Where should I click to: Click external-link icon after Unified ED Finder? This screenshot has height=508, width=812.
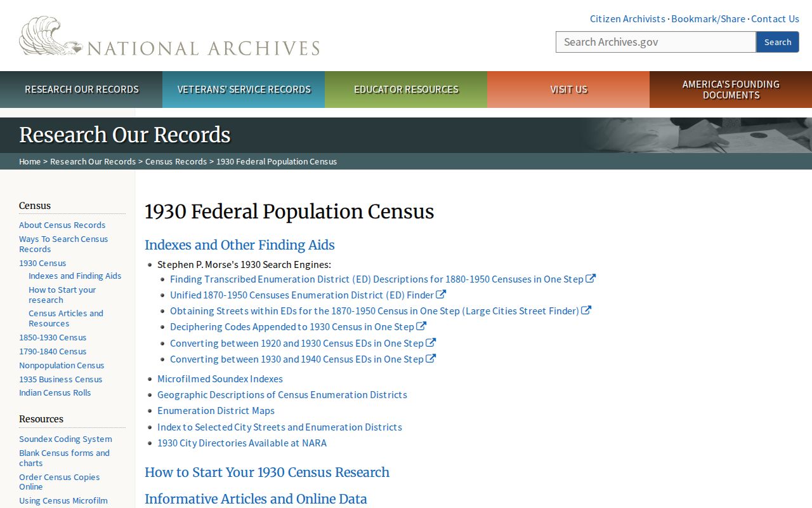click(x=441, y=294)
